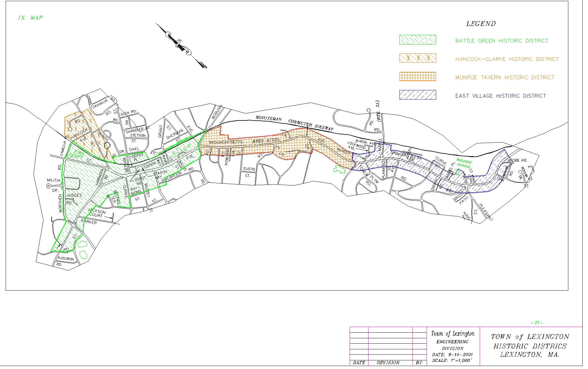Click the REVISION column header
Image resolution: width=588 pixels, height=369 pixels.
(388, 363)
